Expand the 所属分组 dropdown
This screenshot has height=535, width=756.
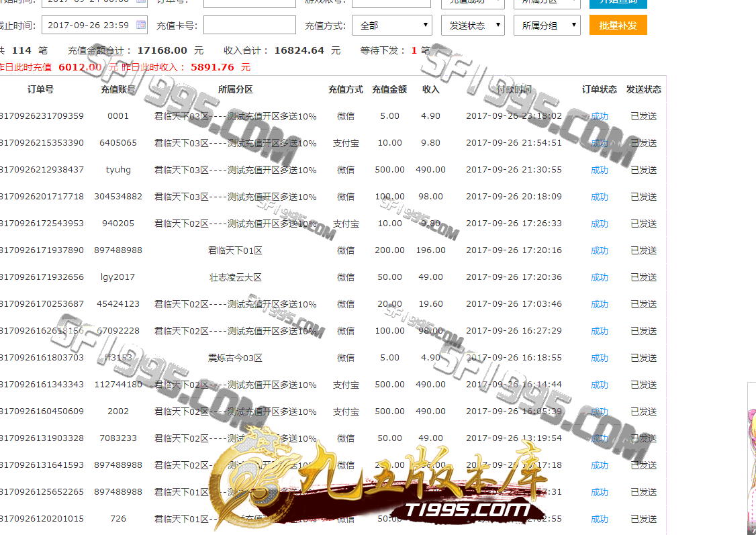point(547,25)
